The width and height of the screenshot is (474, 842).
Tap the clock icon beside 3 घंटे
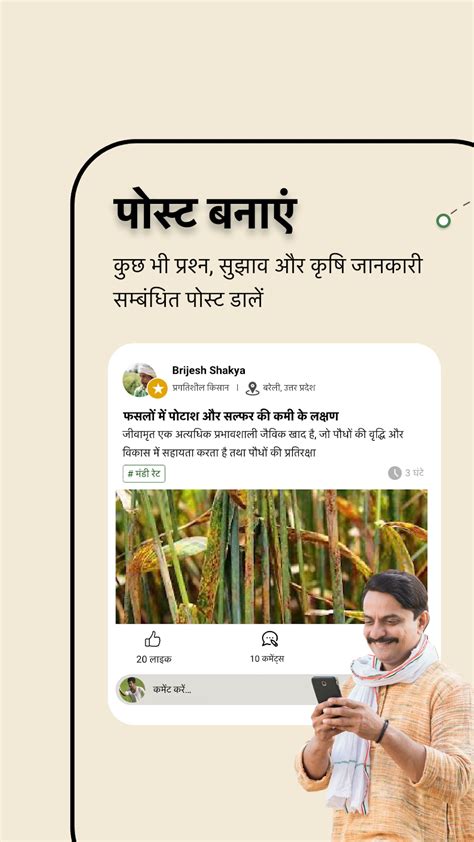[395, 473]
